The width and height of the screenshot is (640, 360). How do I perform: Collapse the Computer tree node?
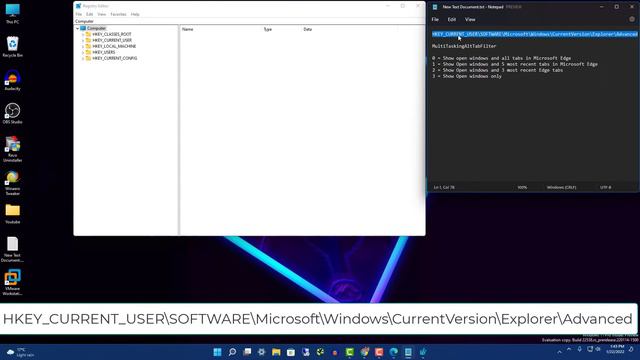(x=78, y=29)
